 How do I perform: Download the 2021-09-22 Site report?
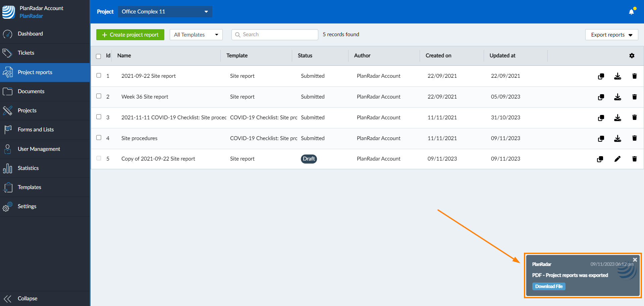pos(617,76)
